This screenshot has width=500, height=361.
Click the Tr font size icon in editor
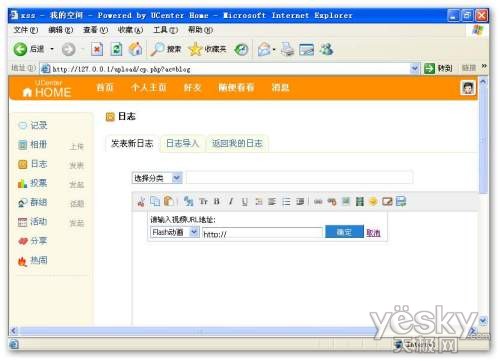[x=203, y=202]
